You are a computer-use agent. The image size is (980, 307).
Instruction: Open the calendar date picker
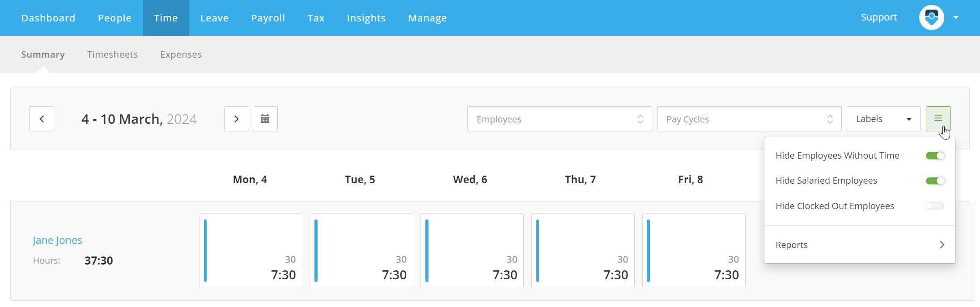265,119
